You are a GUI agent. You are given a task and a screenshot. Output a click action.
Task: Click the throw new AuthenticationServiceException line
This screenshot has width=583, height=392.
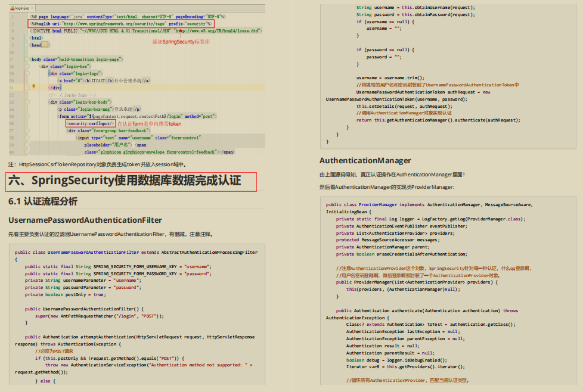point(148,365)
